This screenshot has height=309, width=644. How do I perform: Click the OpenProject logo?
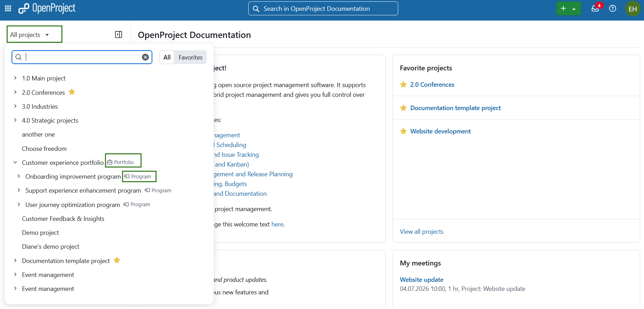(47, 8)
